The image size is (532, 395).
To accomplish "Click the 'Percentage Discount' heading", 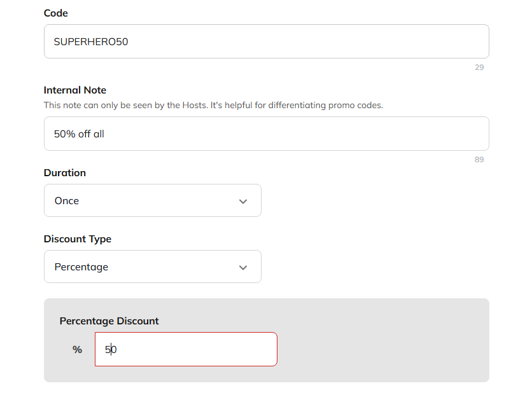I will 109,321.
